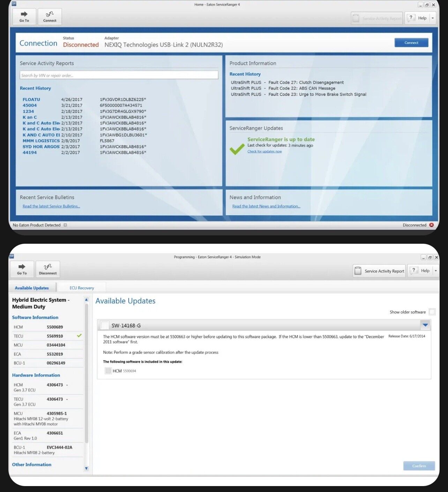Click greyed Service Activity Report in Home window
This screenshot has height=492, width=448.
pos(377,18)
